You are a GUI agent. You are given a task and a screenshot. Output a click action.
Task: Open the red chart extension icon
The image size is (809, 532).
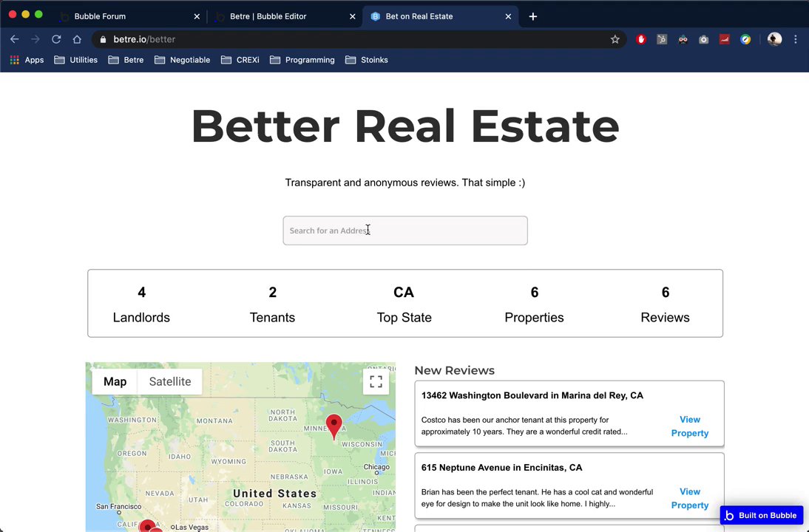725,39
